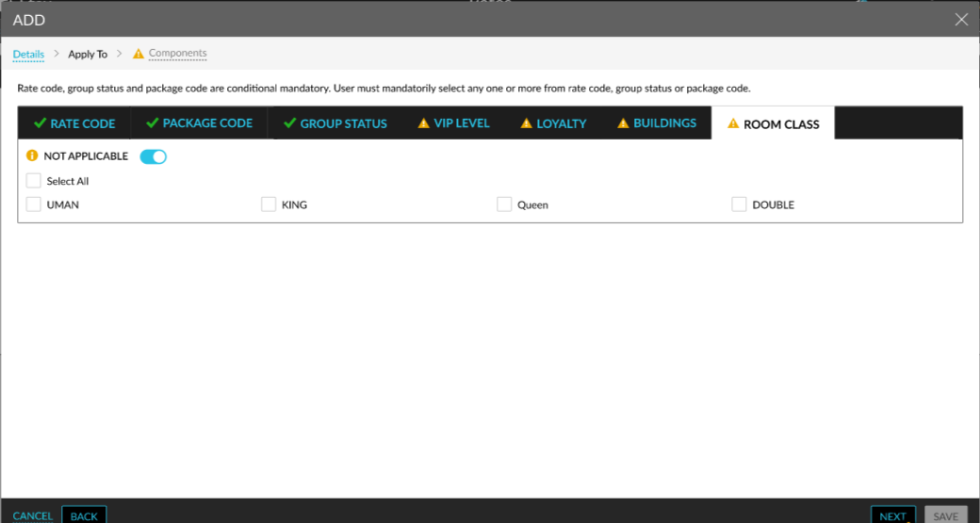Close the ADD dialog with X

point(961,20)
